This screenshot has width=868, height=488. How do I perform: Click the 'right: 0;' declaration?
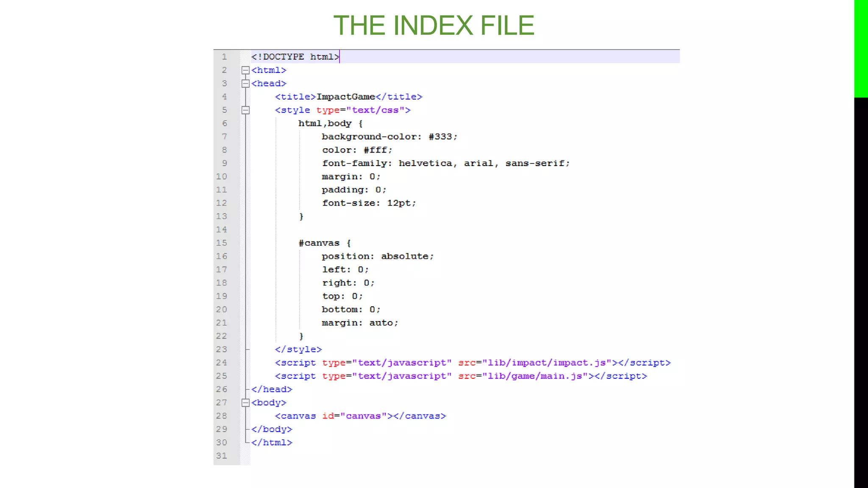tap(348, 283)
